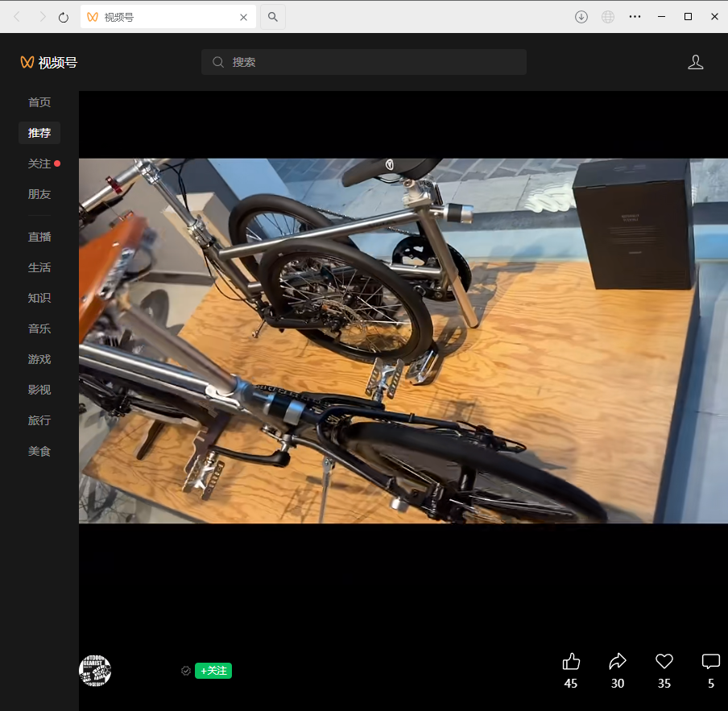Click the globe icon in title bar
This screenshot has height=711, width=728.
608,17
